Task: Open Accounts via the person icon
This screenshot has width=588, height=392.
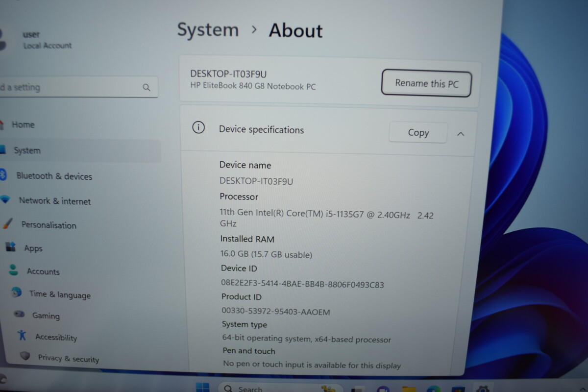Action: point(14,270)
